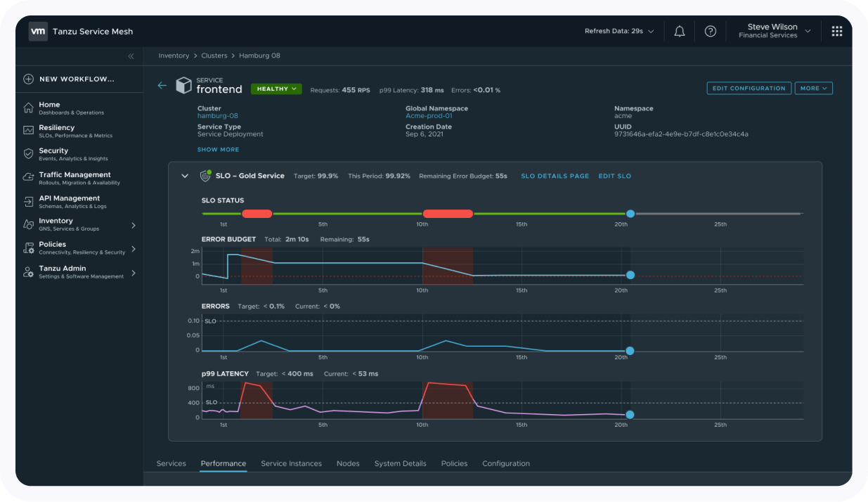Click the Policies icon in sidebar

28,247
